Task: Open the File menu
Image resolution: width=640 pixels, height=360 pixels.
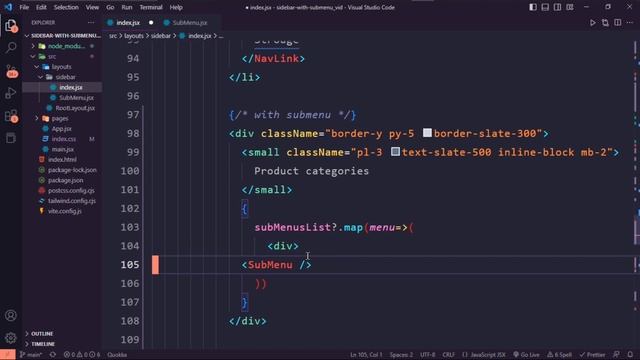Action: 24,7
